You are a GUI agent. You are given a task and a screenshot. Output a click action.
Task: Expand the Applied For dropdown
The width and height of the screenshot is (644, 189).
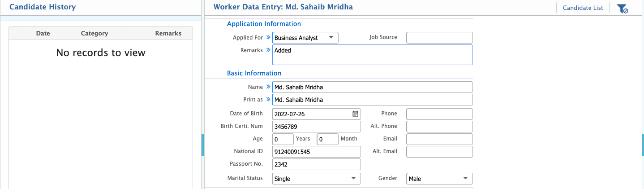331,38
